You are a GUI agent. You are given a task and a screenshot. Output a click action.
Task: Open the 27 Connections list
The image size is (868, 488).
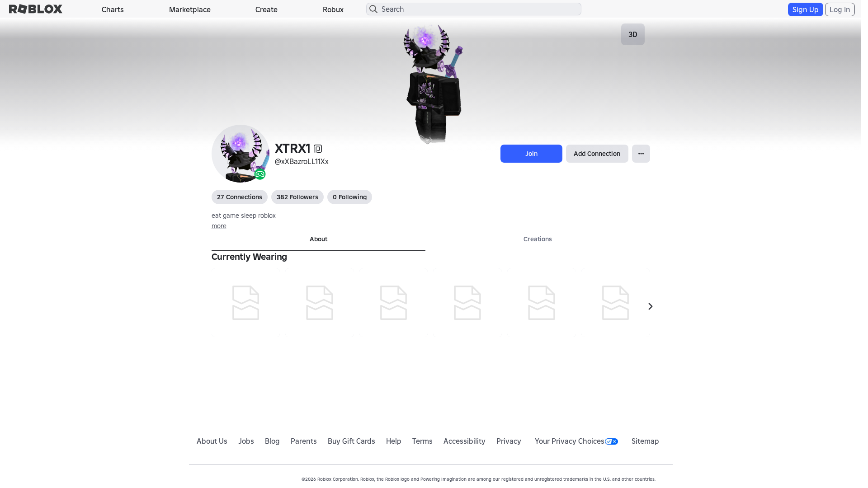[240, 197]
